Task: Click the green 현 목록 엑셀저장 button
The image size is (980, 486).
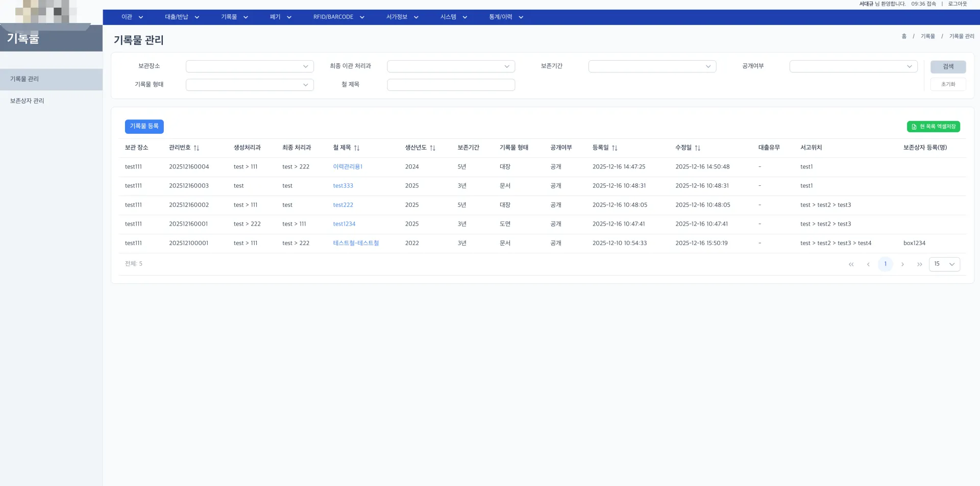Action: (x=933, y=127)
